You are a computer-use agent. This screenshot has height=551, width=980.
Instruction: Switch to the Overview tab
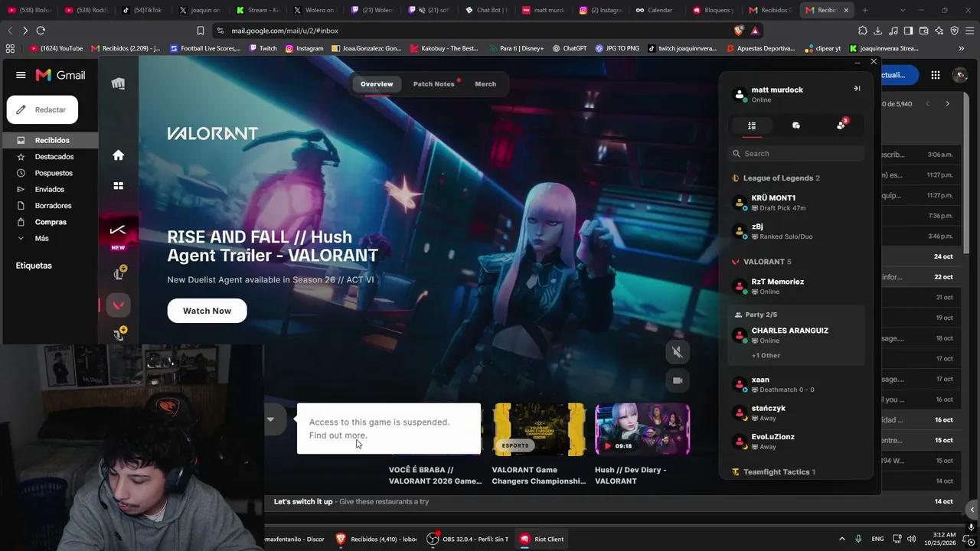377,84
